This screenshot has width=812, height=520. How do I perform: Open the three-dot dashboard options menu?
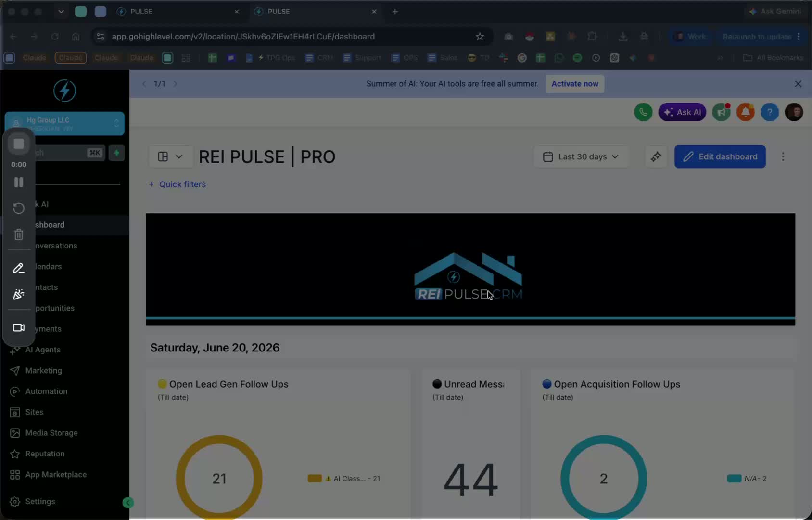tap(783, 157)
